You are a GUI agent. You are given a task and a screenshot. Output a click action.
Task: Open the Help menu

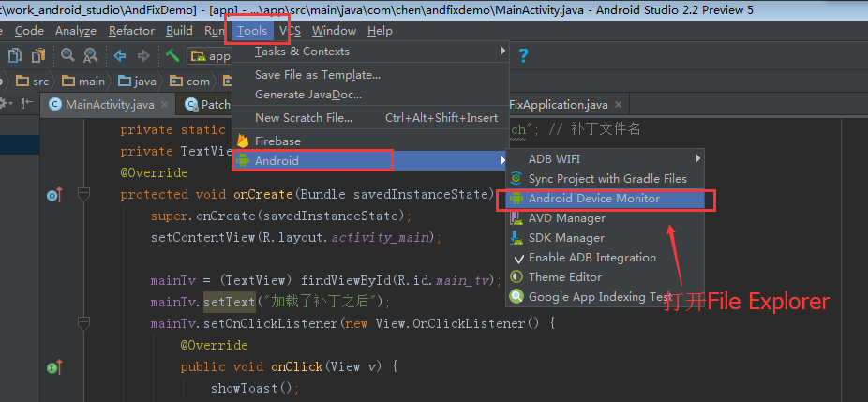(x=380, y=31)
